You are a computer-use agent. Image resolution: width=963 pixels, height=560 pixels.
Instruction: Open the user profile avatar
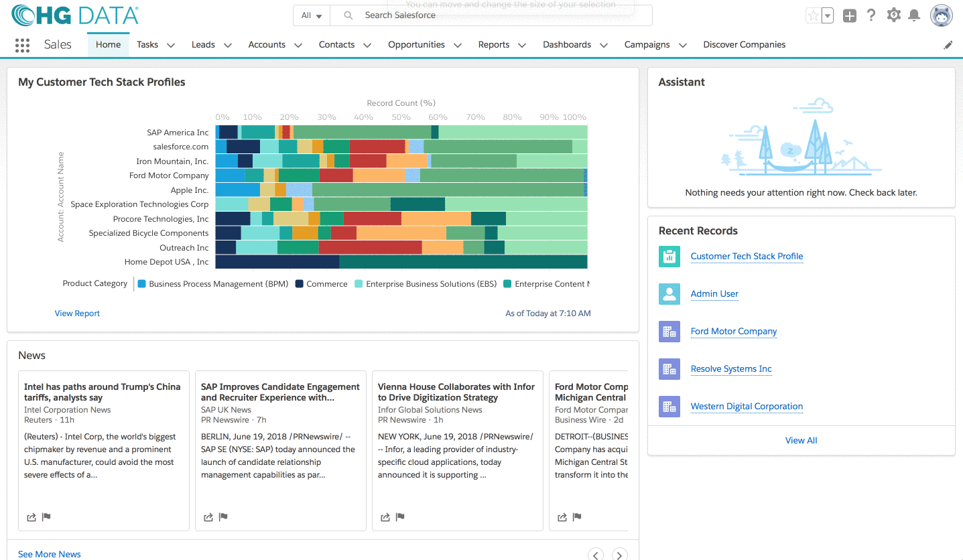[x=941, y=16]
